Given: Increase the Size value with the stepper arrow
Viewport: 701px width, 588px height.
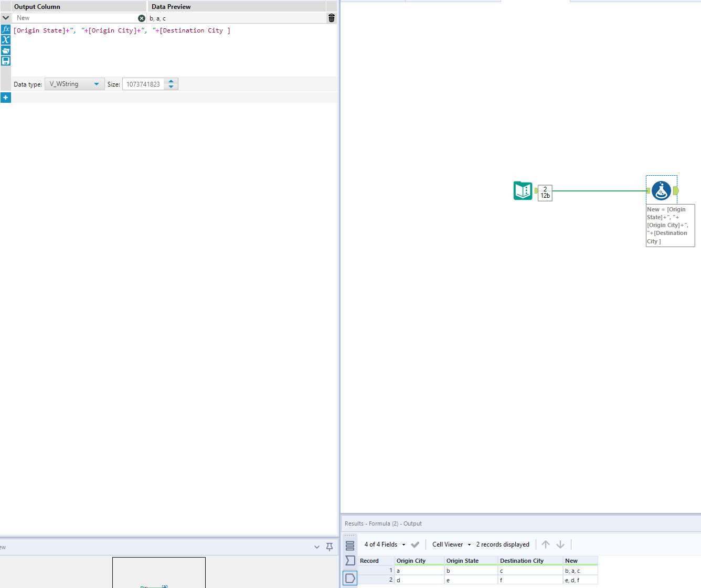Looking at the screenshot, I should (x=171, y=81).
